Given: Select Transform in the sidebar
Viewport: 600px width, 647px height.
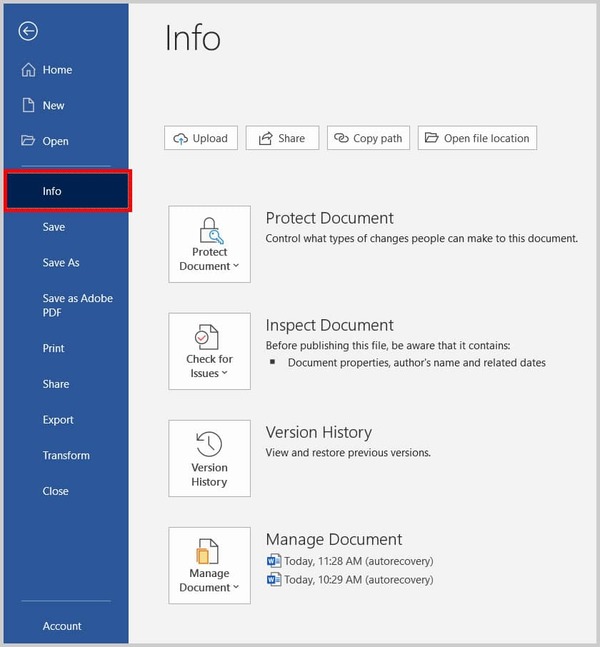Looking at the screenshot, I should point(66,456).
